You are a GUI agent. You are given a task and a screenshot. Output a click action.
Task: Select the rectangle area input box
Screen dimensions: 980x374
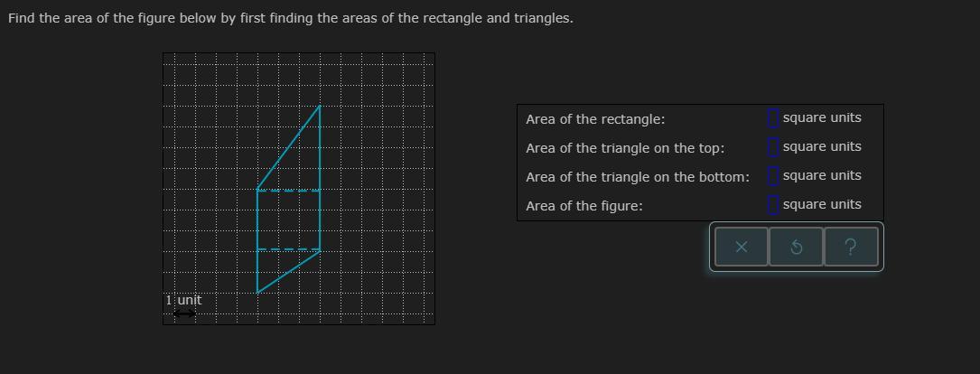[772, 118]
